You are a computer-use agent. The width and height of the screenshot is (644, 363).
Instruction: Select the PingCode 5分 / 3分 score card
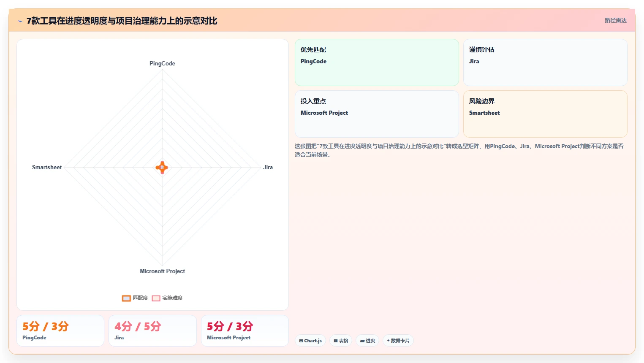(x=60, y=330)
